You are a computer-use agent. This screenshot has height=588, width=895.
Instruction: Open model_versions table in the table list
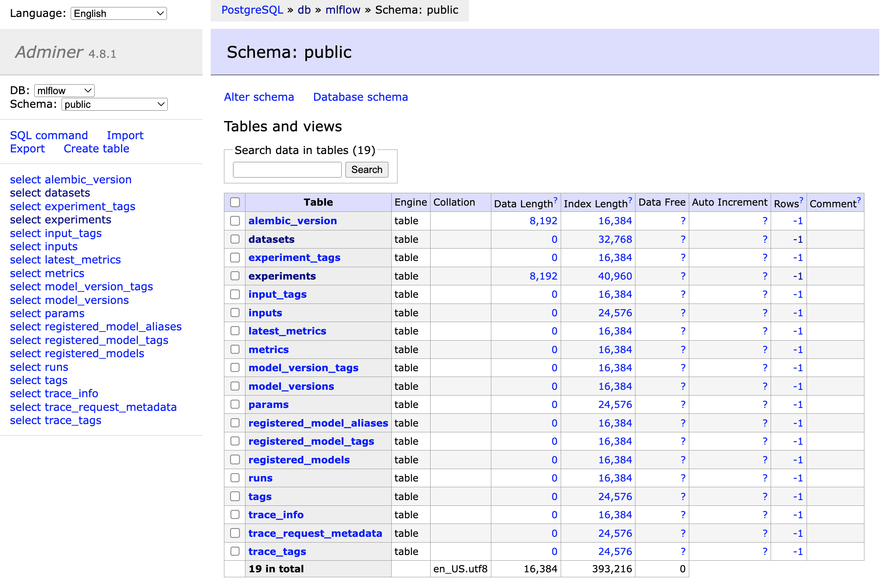pos(291,386)
